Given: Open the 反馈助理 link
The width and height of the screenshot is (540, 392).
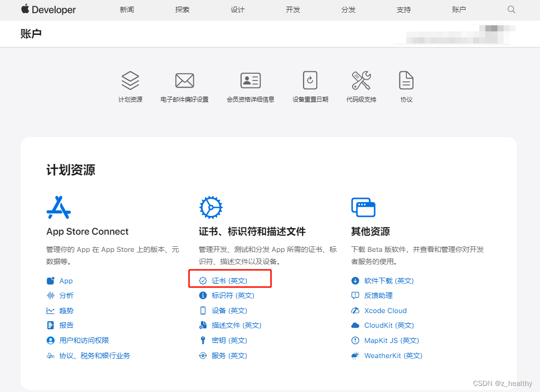Looking at the screenshot, I should pos(378,295).
